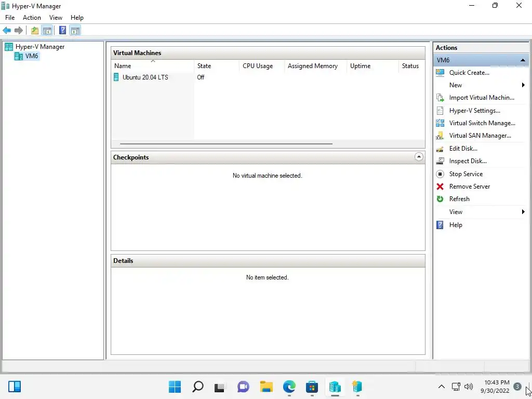The height and width of the screenshot is (399, 532).
Task: Click the Forward arrow toolbar icon
Action: click(19, 31)
